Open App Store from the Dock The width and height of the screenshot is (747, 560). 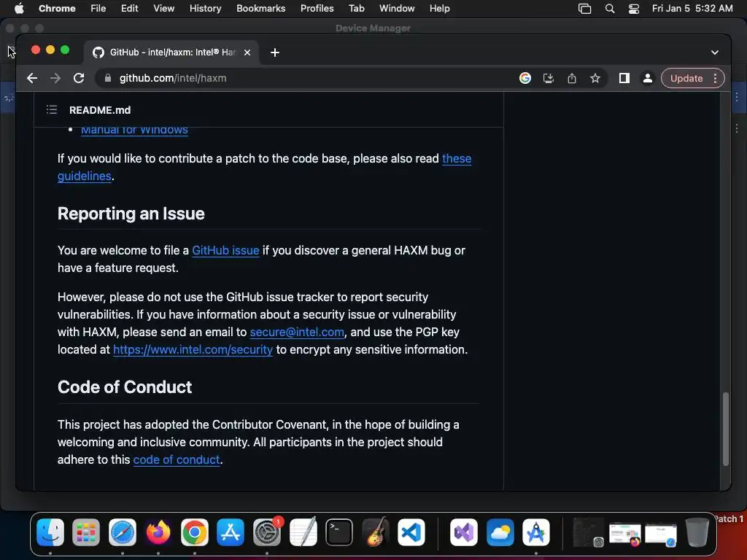231,532
